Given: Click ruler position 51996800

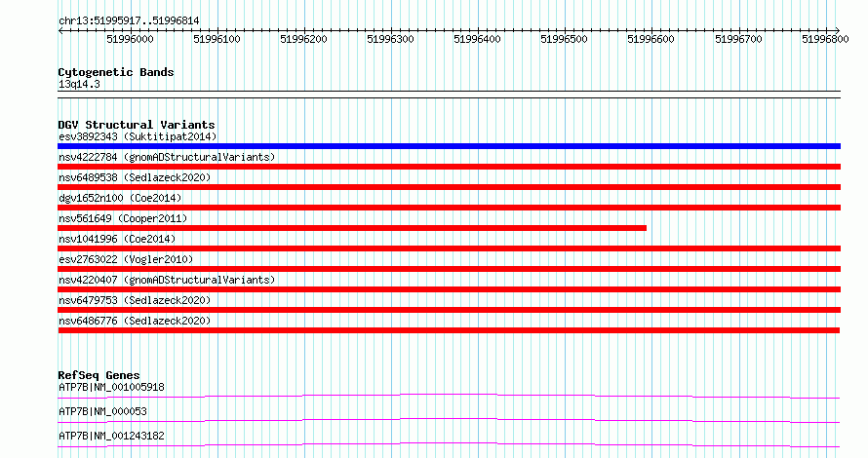Looking at the screenshot, I should [x=825, y=39].
